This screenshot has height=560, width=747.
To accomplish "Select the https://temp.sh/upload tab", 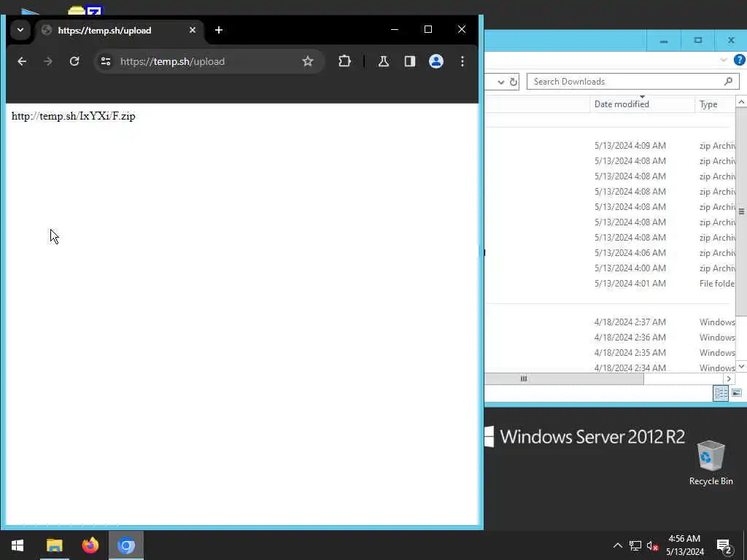I will pyautogui.click(x=119, y=30).
